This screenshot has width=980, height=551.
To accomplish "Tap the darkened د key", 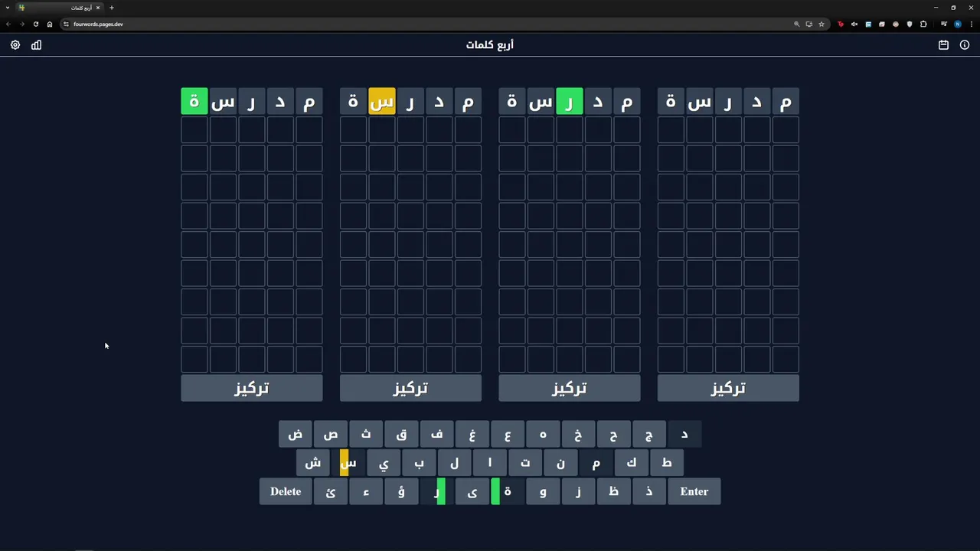I will click(x=684, y=435).
